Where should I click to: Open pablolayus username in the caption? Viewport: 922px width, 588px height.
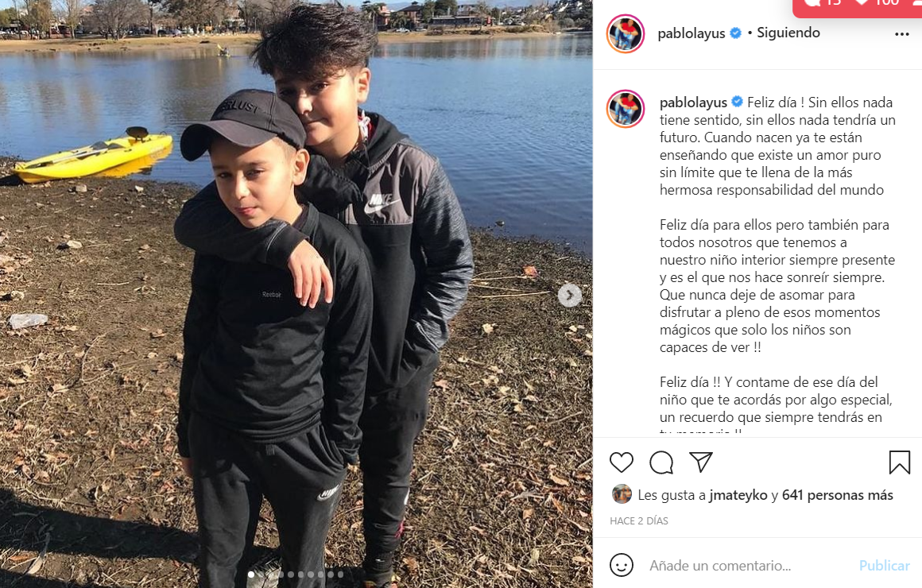pos(693,103)
